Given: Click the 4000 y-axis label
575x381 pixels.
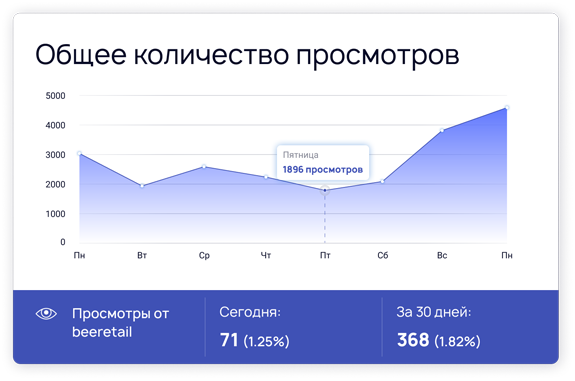Looking at the screenshot, I should (55, 125).
